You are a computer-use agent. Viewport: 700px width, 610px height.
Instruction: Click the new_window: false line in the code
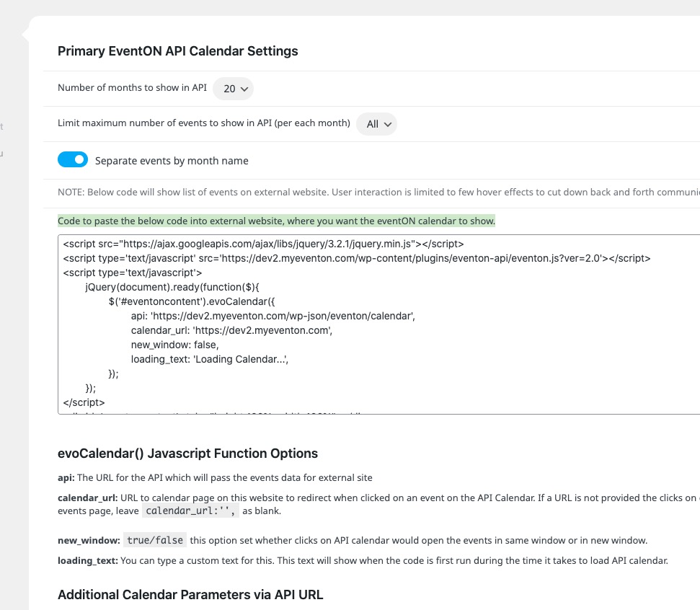174,345
